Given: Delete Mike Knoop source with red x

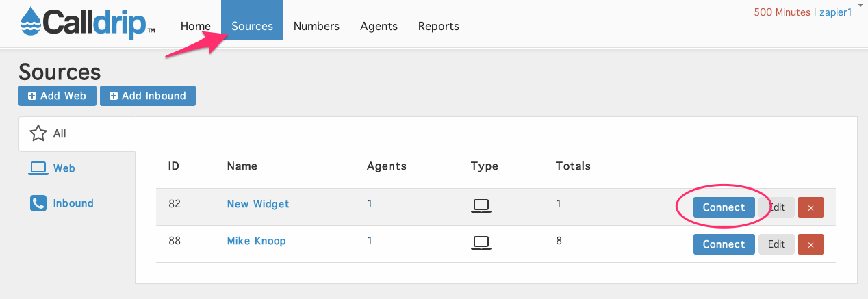Looking at the screenshot, I should (810, 244).
